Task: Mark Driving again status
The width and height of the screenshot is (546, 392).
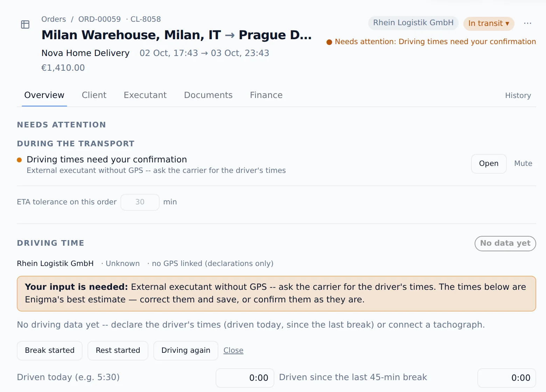Action: click(186, 350)
